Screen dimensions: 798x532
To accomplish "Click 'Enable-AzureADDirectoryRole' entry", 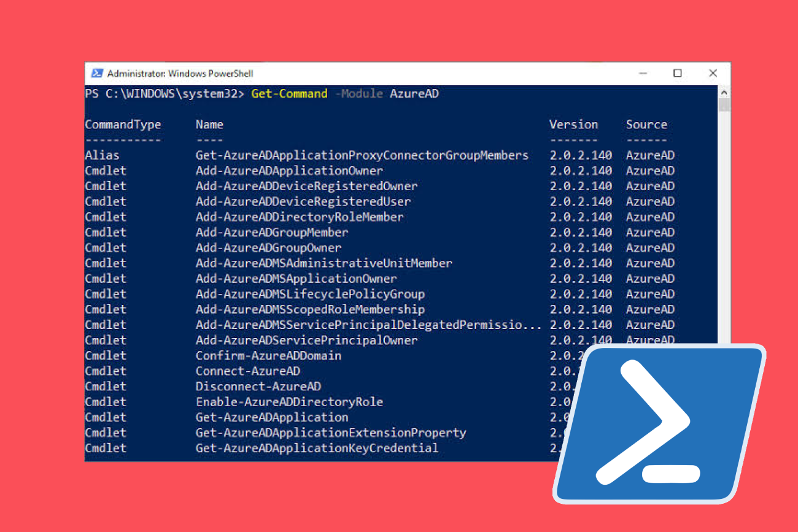I will (x=289, y=402).
